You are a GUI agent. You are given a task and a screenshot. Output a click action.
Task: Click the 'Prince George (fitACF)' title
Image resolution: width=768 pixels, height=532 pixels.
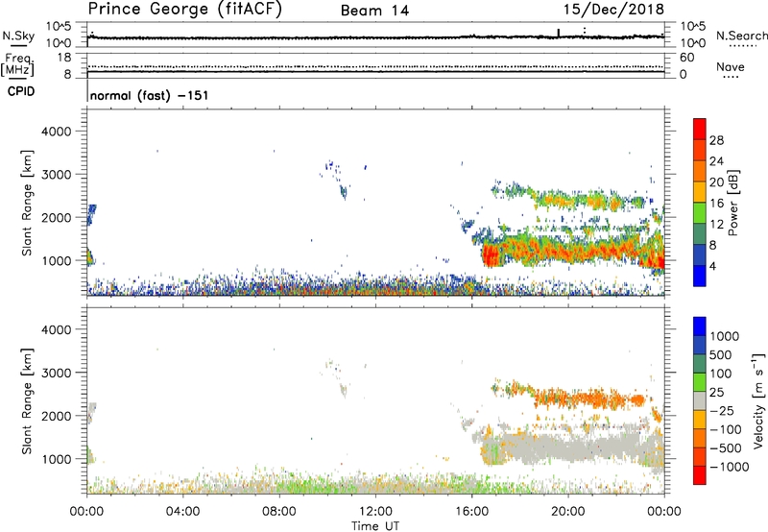coord(185,10)
